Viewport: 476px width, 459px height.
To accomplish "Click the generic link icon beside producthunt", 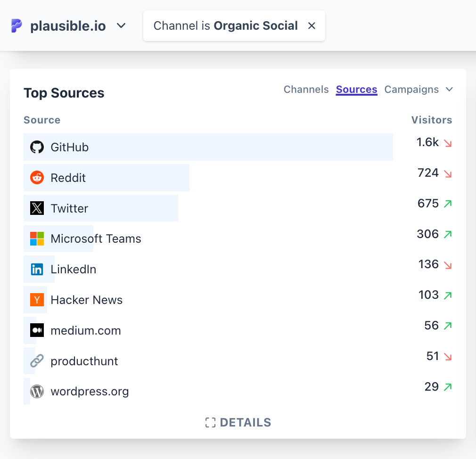I will click(37, 361).
